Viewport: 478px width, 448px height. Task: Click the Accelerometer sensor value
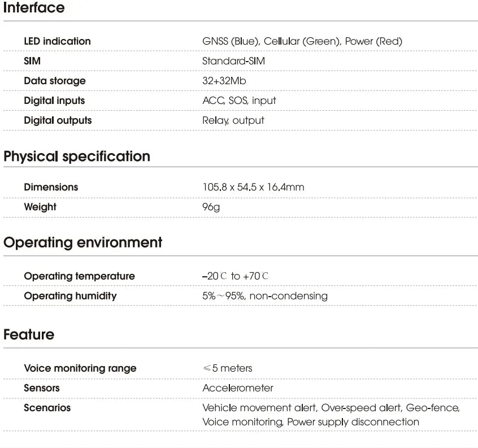pyautogui.click(x=237, y=388)
